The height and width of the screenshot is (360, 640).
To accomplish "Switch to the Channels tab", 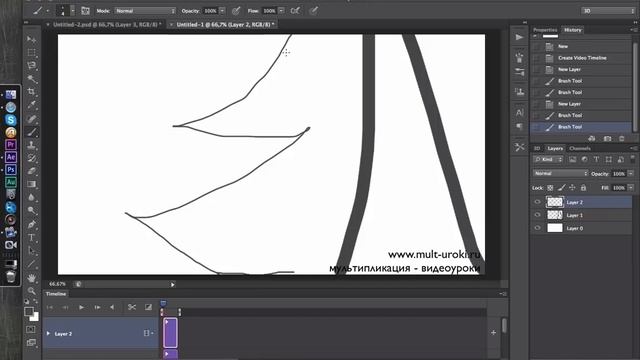I will click(x=580, y=148).
